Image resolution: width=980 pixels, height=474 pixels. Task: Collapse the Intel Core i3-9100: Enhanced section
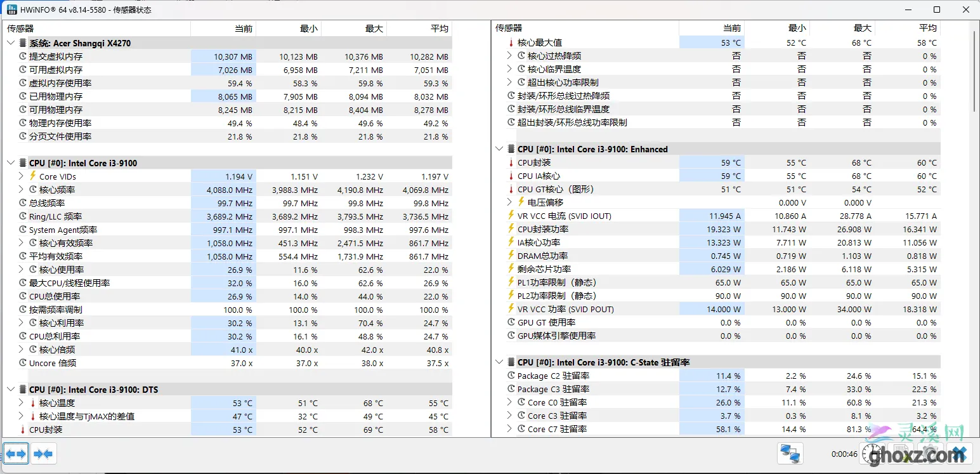click(x=499, y=149)
